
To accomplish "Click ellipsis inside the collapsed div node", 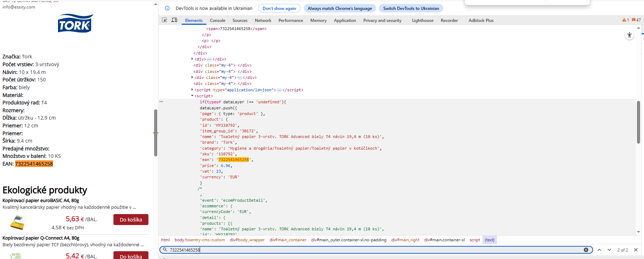I will 209,59.
